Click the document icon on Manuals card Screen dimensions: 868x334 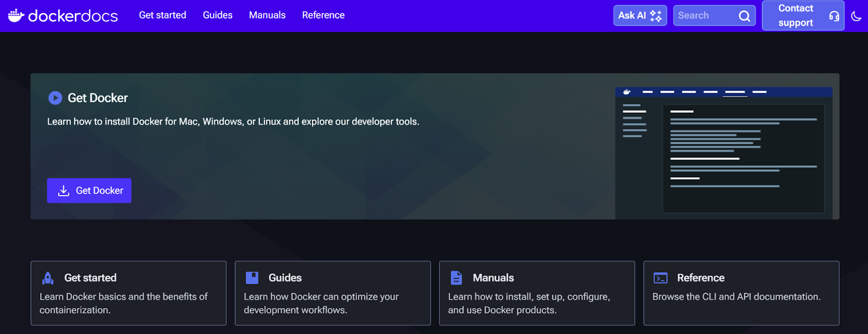[x=456, y=278]
